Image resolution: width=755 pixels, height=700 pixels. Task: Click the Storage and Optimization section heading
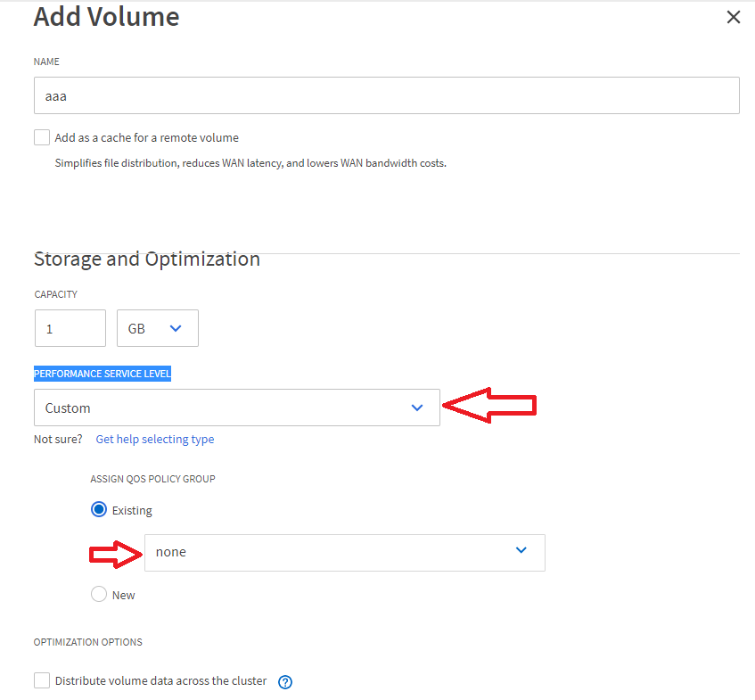pyautogui.click(x=146, y=259)
